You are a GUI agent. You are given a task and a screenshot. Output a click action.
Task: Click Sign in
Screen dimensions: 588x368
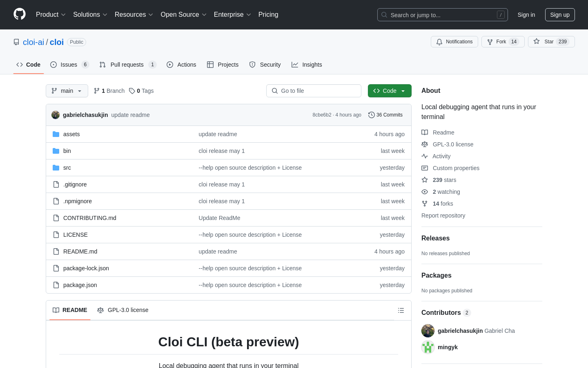pyautogui.click(x=526, y=15)
